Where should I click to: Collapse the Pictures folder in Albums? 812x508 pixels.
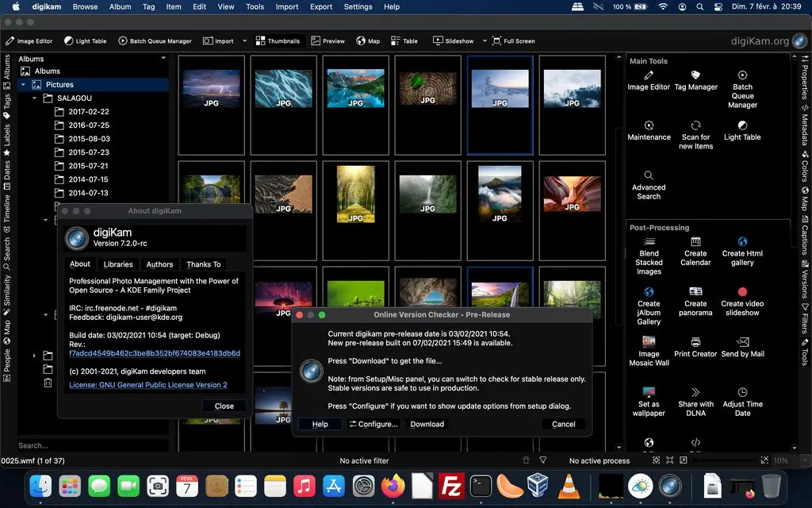pos(23,84)
